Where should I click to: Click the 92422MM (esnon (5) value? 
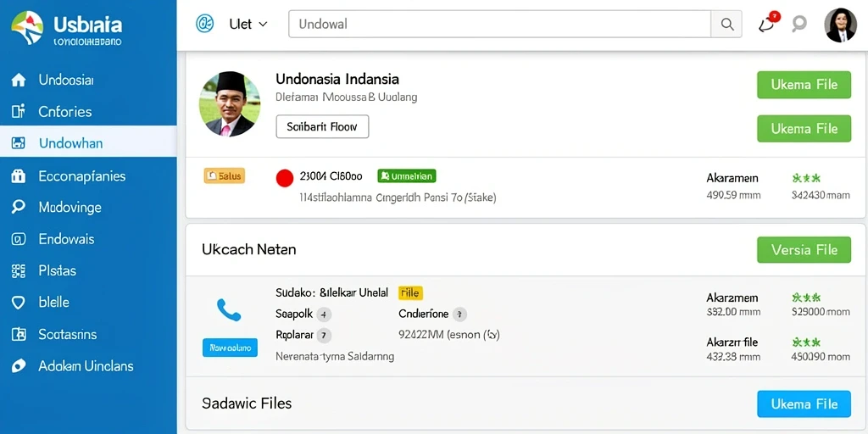449,335
